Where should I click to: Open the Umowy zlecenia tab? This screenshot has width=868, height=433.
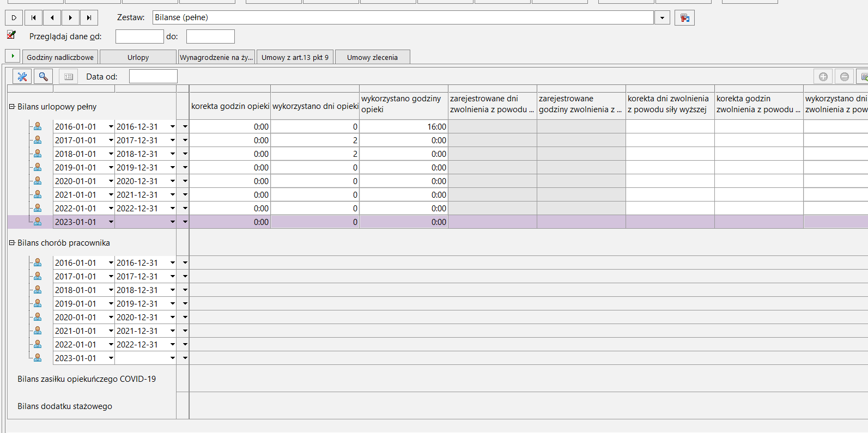click(372, 57)
